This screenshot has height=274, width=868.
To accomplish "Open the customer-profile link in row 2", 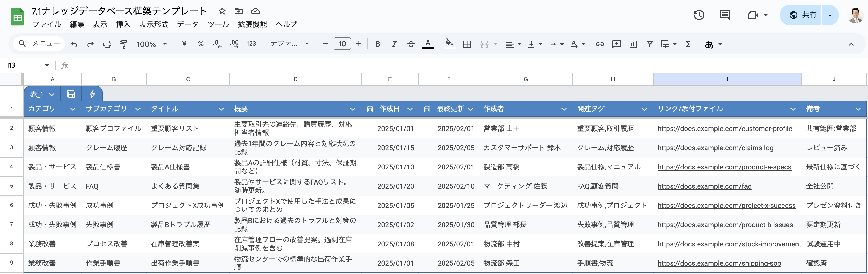I will [x=725, y=128].
